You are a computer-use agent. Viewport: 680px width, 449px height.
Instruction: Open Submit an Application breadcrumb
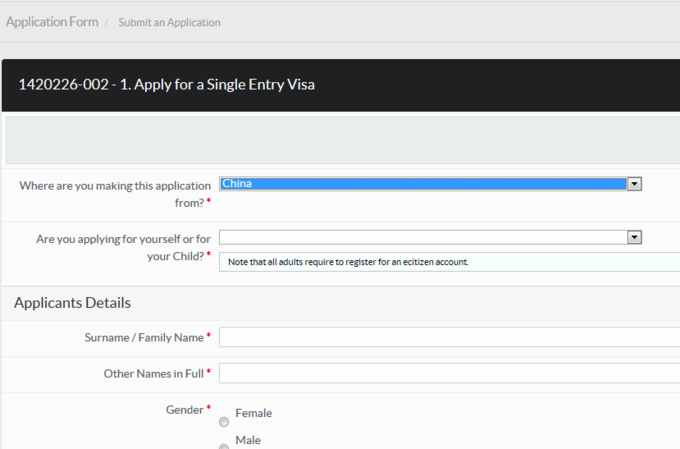point(170,22)
